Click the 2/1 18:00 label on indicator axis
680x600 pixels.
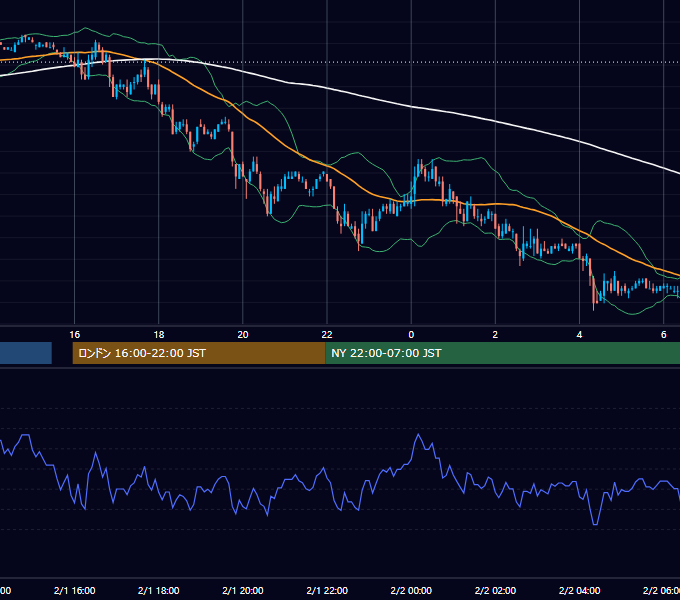(x=159, y=590)
